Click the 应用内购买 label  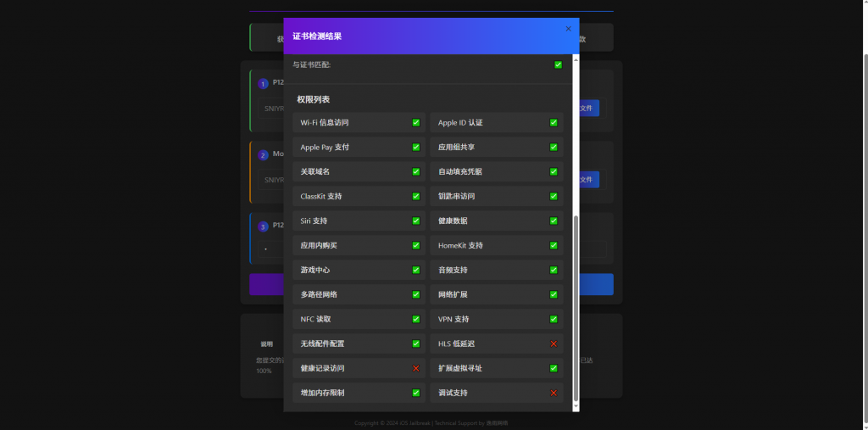(319, 245)
